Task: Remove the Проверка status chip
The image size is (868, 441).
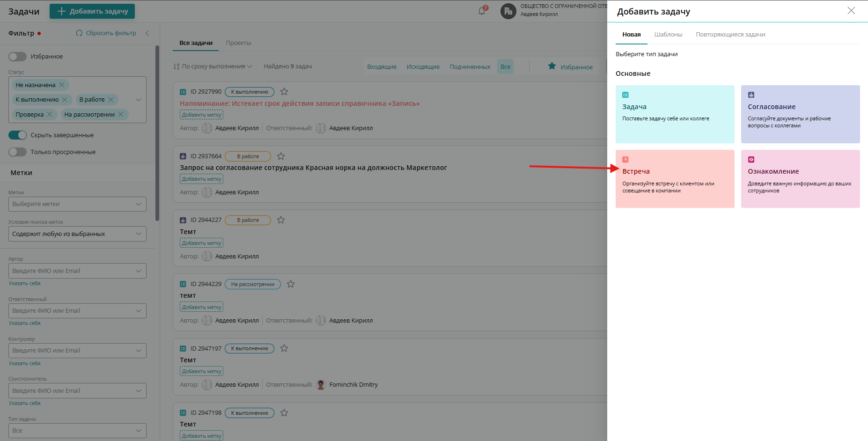Action: 50,114
